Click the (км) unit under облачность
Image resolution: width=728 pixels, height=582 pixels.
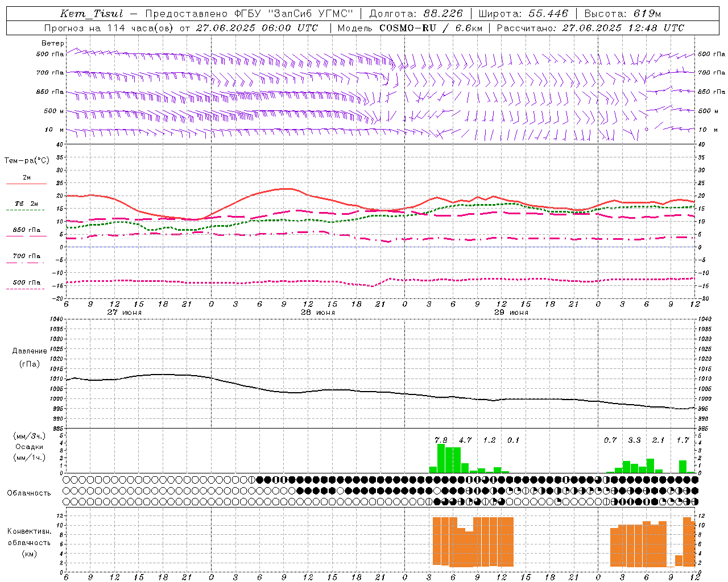[30, 554]
